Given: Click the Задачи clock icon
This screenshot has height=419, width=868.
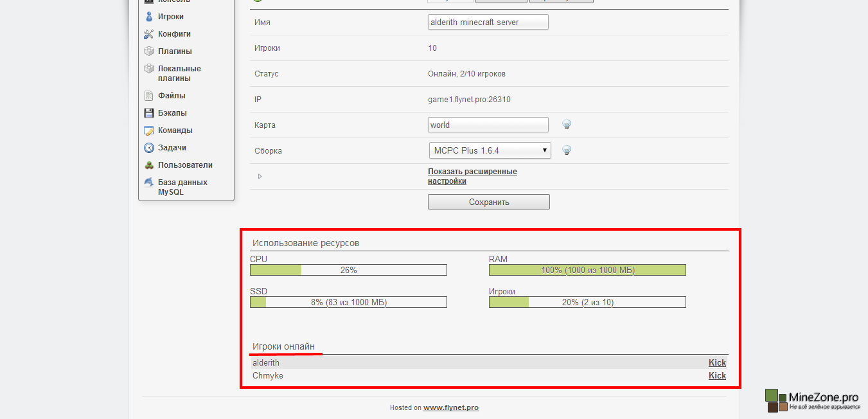Looking at the screenshot, I should [x=148, y=148].
